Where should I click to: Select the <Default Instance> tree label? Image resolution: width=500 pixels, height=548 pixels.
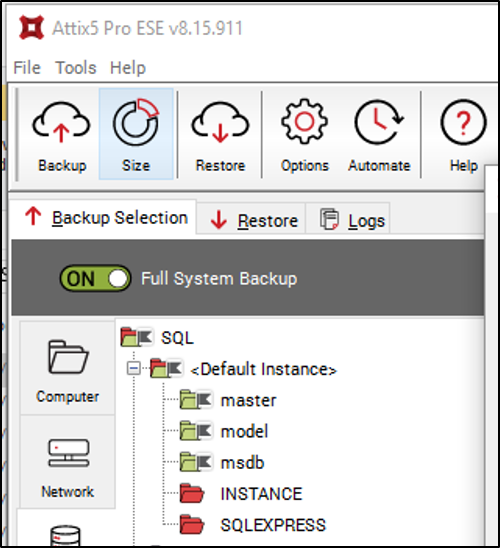pyautogui.click(x=263, y=369)
